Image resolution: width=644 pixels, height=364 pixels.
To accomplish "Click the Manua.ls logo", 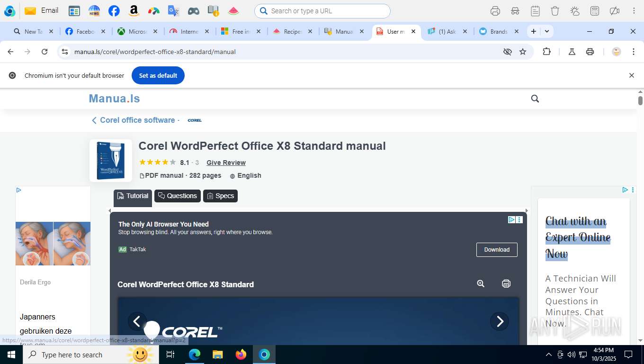I will click(x=115, y=99).
